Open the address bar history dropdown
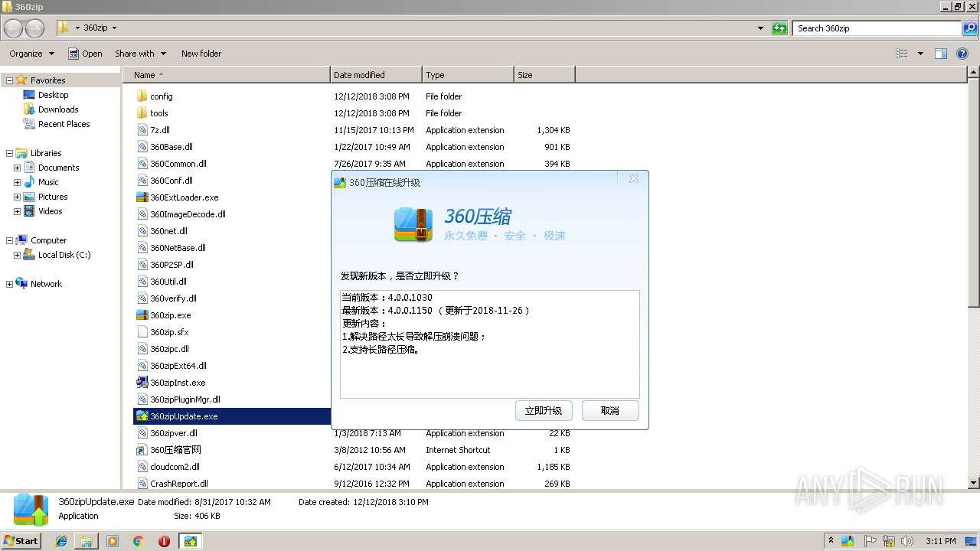980x551 pixels. 760,28
